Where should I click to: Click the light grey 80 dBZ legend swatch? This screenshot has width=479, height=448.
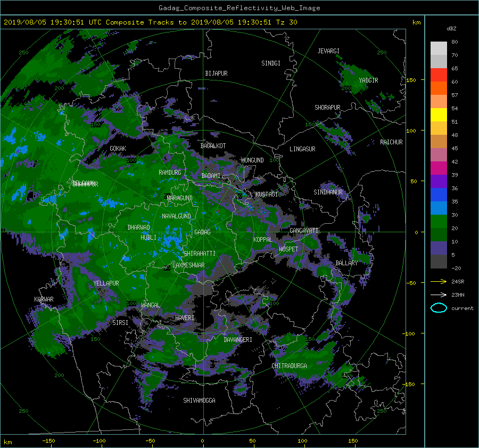(439, 48)
